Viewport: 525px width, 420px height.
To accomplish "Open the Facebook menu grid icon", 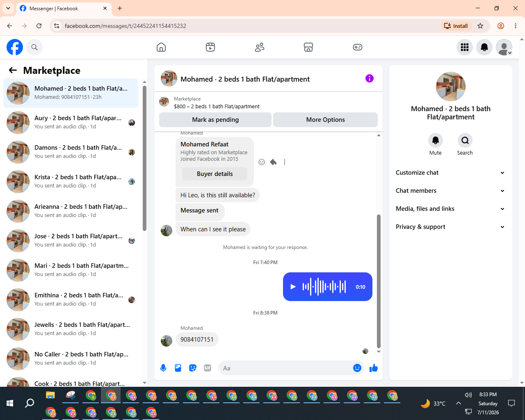I will coord(465,47).
